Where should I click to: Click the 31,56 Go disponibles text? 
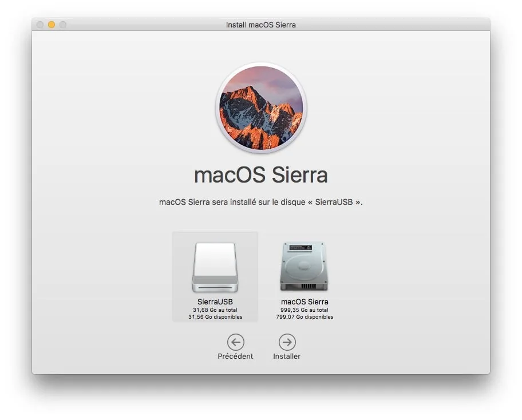point(215,317)
